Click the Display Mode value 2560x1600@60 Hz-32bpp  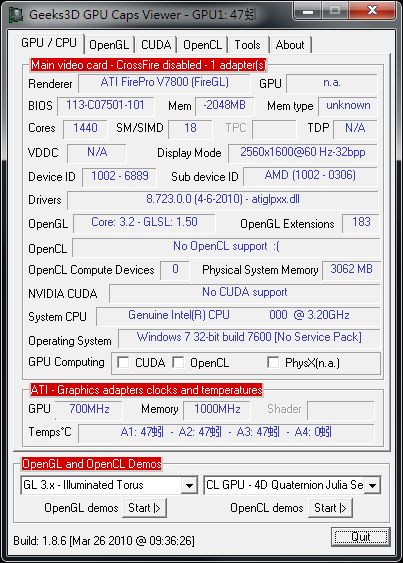(x=302, y=153)
